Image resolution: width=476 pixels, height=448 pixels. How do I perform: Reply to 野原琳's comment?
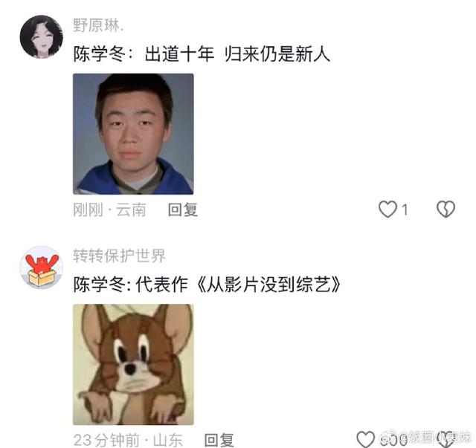click(183, 210)
